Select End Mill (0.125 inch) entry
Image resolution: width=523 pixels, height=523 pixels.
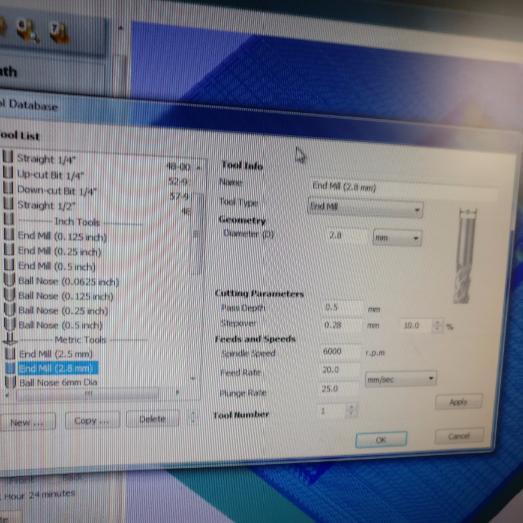62,236
